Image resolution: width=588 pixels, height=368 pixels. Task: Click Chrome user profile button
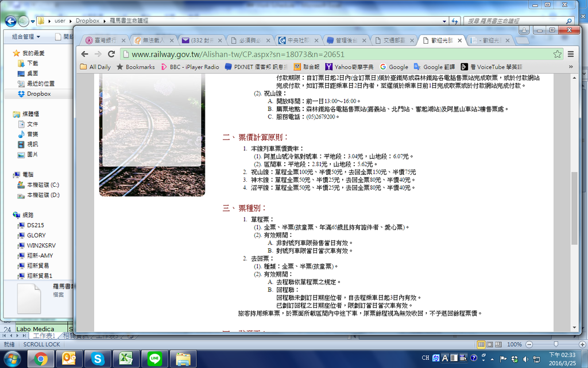coord(524,30)
